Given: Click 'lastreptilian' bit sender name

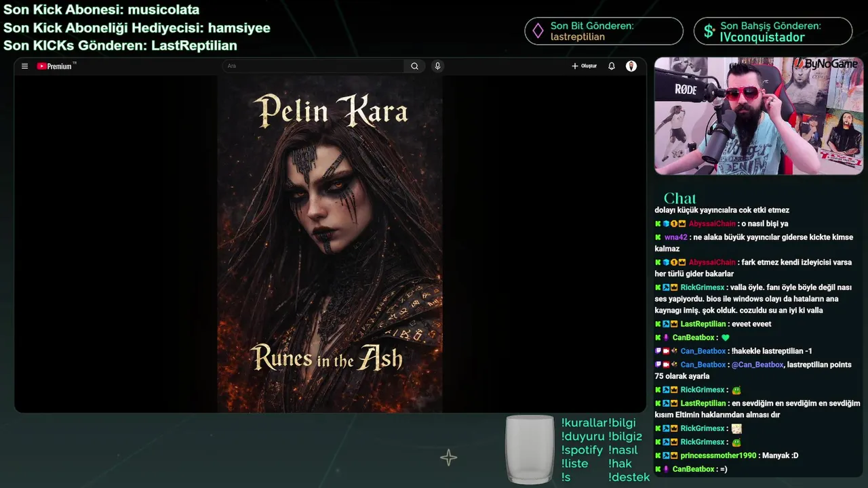Looking at the screenshot, I should click(577, 37).
